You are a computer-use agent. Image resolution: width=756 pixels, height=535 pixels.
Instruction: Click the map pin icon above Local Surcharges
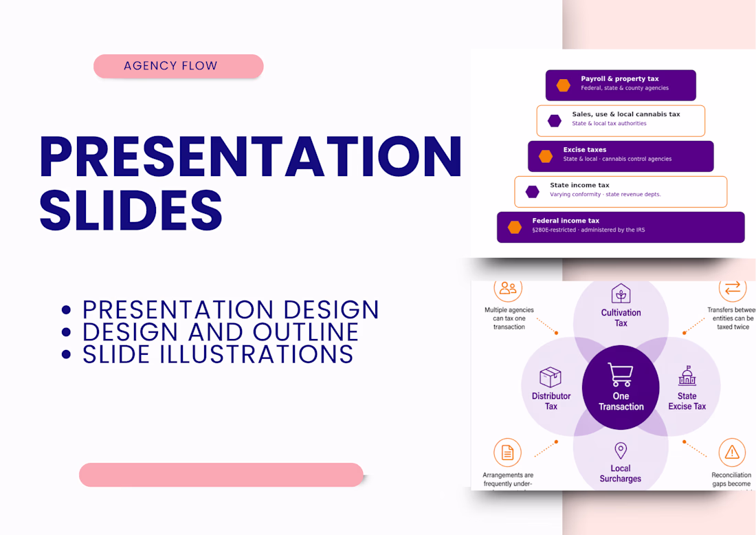click(621, 450)
